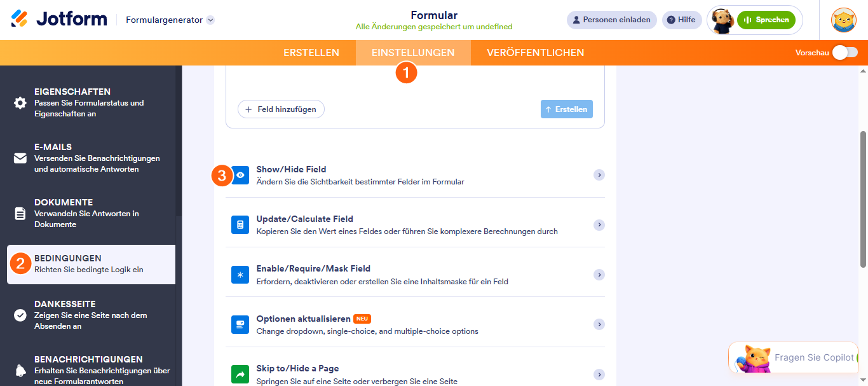Click the Enable/Require/Mask Field asterisk icon
Viewport: 868px width, 386px height.
tap(240, 275)
